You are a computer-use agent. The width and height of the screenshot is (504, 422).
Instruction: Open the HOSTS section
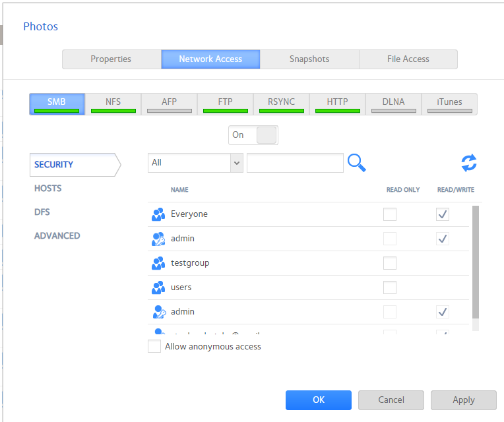pyautogui.click(x=48, y=189)
